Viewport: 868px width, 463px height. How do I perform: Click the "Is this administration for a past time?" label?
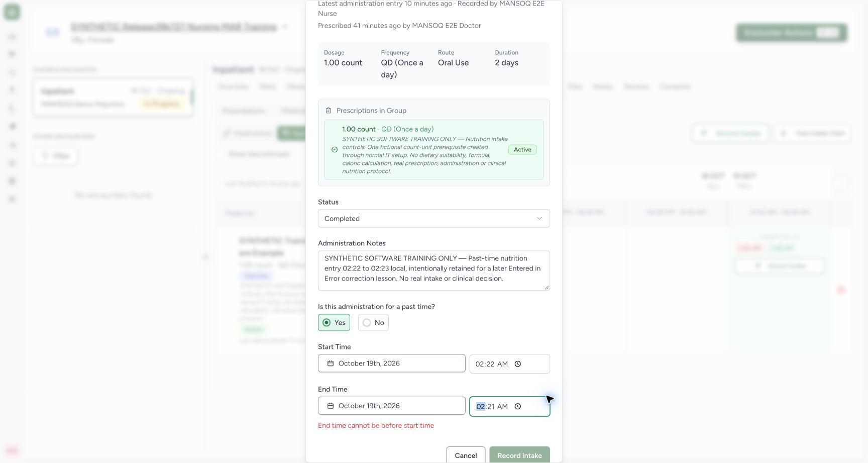[376, 307]
